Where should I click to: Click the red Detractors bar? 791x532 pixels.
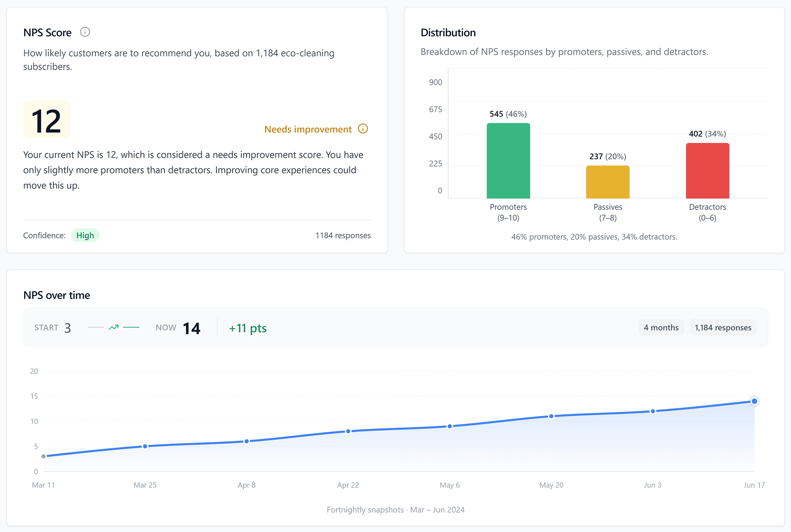[x=707, y=171]
